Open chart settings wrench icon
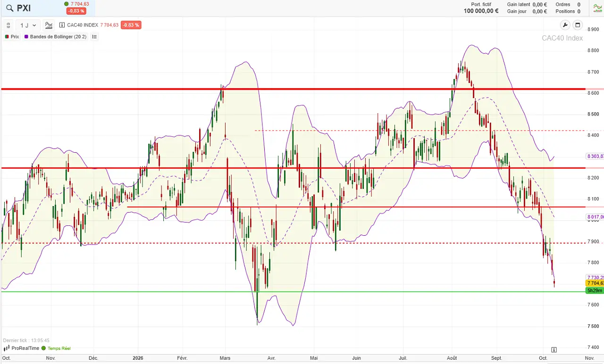This screenshot has height=364, width=604. 565,25
